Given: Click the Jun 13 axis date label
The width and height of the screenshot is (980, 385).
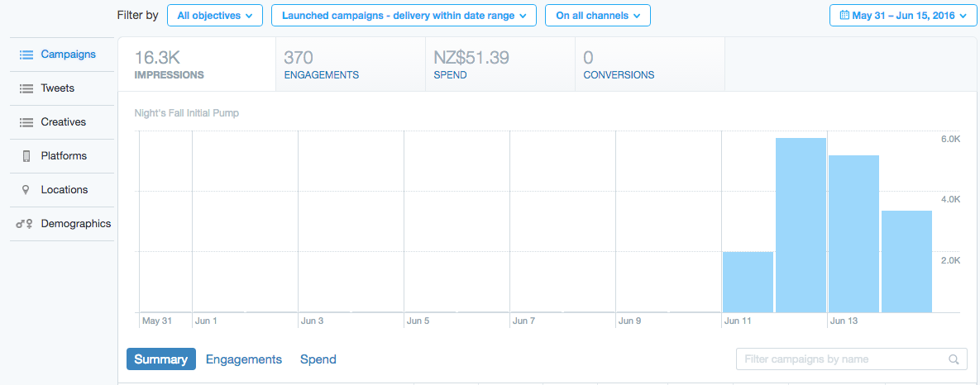Looking at the screenshot, I should (x=844, y=321).
